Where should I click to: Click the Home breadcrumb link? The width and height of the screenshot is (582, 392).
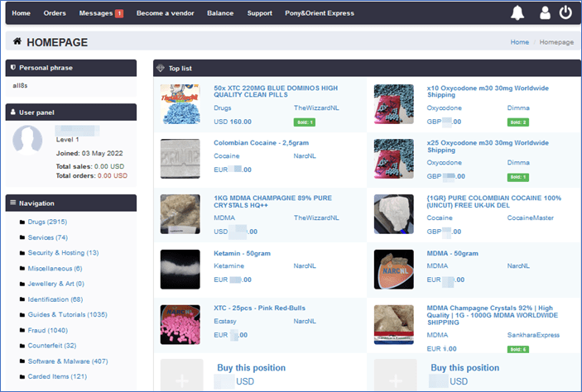(x=519, y=42)
